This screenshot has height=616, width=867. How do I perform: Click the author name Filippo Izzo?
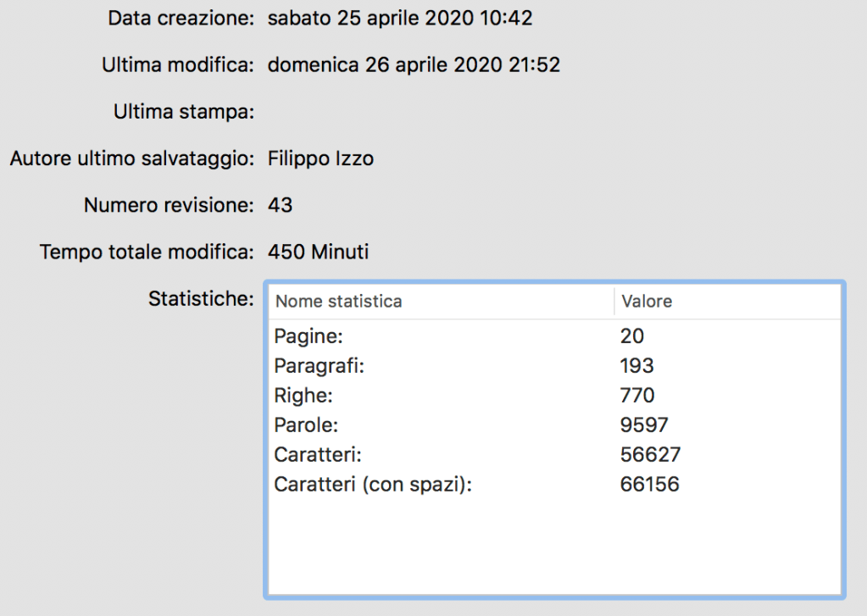tap(320, 158)
